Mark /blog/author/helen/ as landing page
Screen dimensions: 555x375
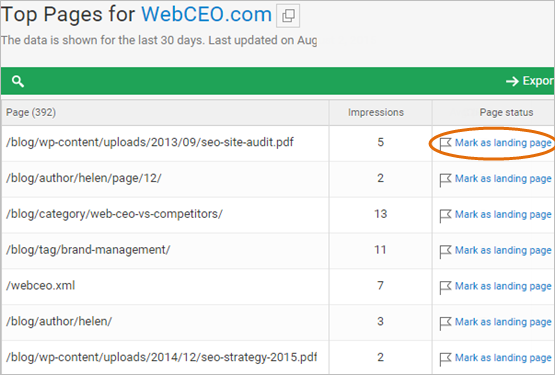point(503,322)
